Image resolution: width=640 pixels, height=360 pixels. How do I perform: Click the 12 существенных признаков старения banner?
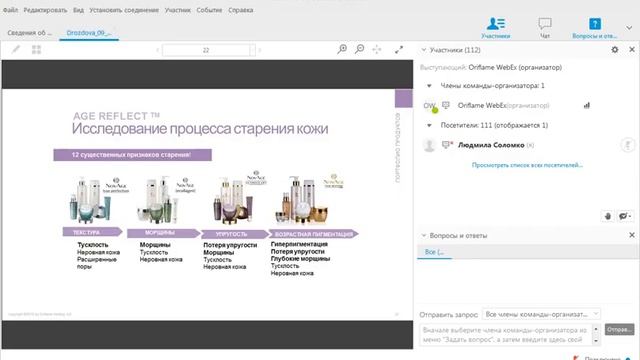pos(132,155)
